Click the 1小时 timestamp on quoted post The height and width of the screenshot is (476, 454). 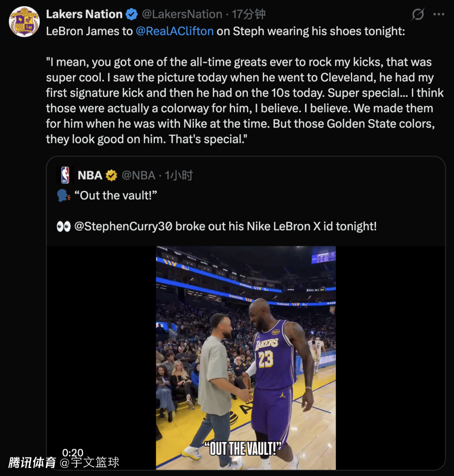pyautogui.click(x=179, y=175)
